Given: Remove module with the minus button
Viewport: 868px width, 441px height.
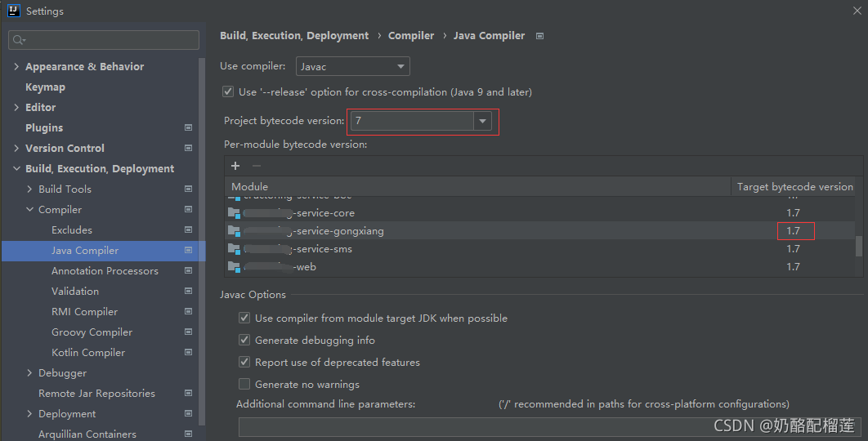Looking at the screenshot, I should click(x=257, y=166).
